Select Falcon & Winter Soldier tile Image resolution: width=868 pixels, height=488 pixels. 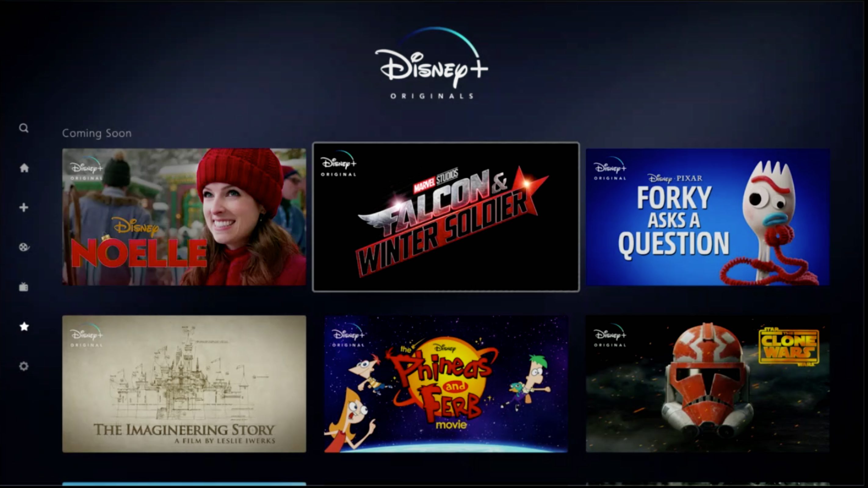[446, 217]
